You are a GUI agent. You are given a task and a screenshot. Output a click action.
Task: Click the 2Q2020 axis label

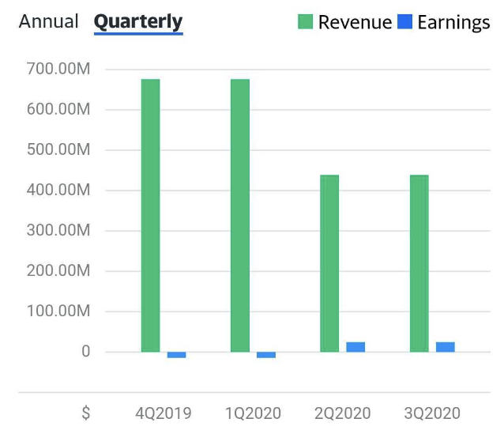click(342, 413)
